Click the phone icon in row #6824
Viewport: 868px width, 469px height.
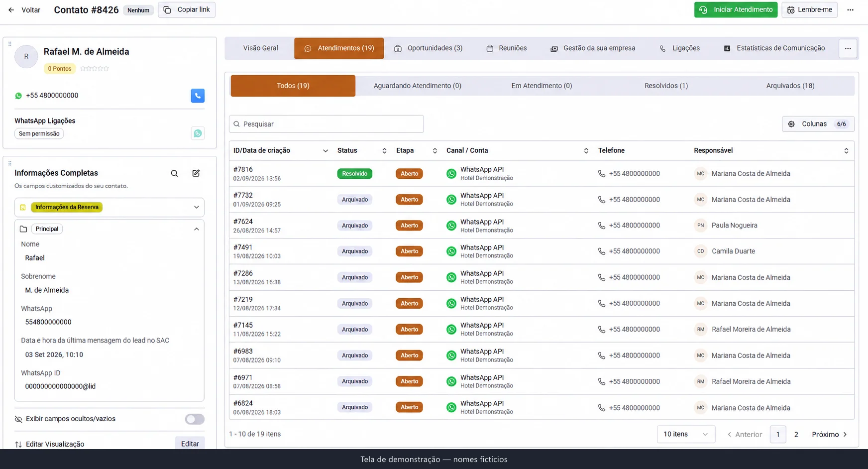click(x=602, y=408)
